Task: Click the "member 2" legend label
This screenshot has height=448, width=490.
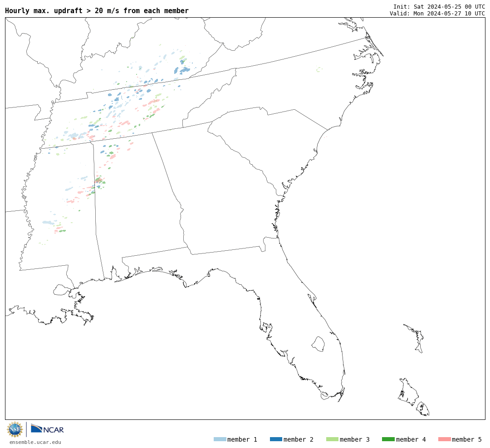Action: 299,439
